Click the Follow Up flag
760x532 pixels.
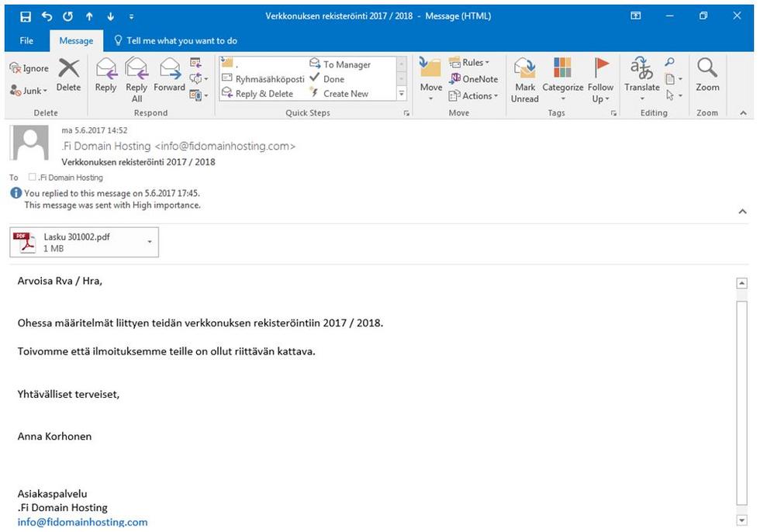600,80
